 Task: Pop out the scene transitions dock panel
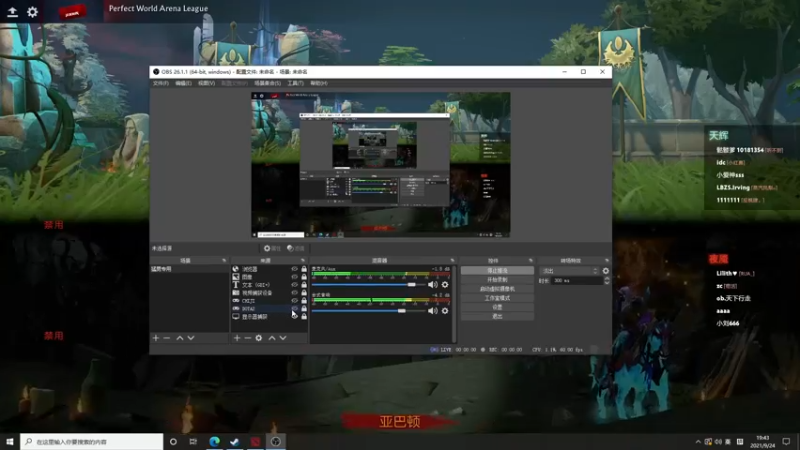click(607, 261)
